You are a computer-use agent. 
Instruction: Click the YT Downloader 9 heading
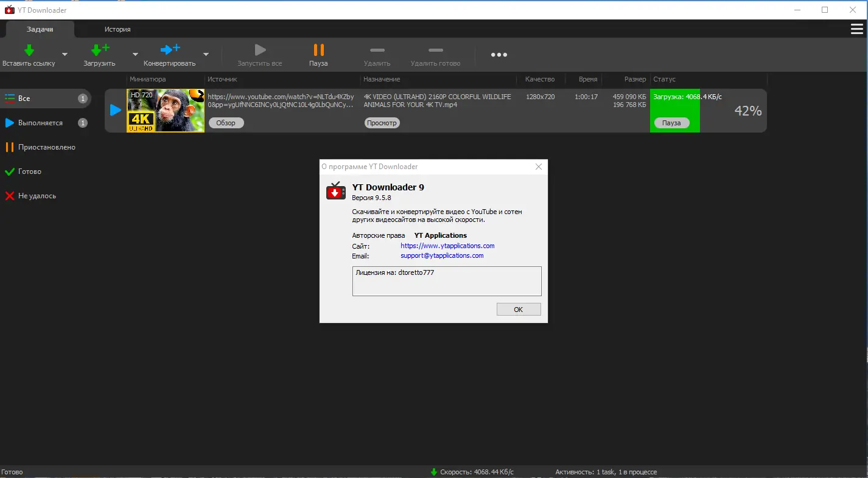point(388,187)
